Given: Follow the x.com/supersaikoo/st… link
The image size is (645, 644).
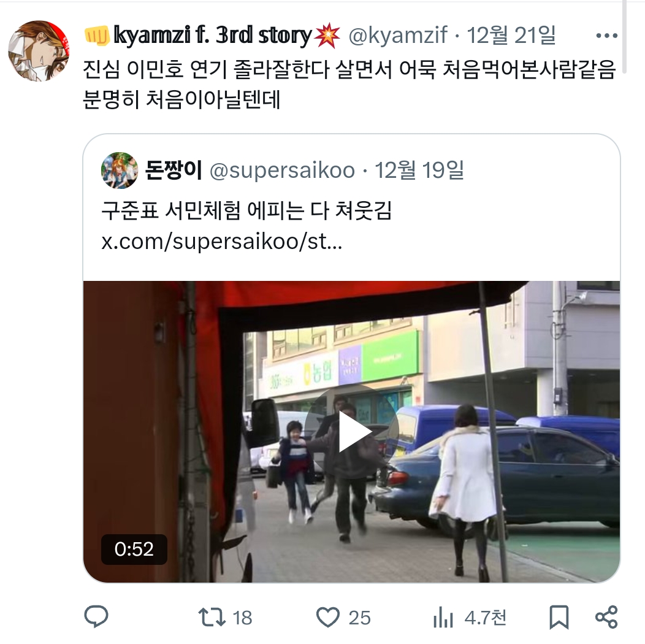Looking at the screenshot, I should [x=222, y=242].
